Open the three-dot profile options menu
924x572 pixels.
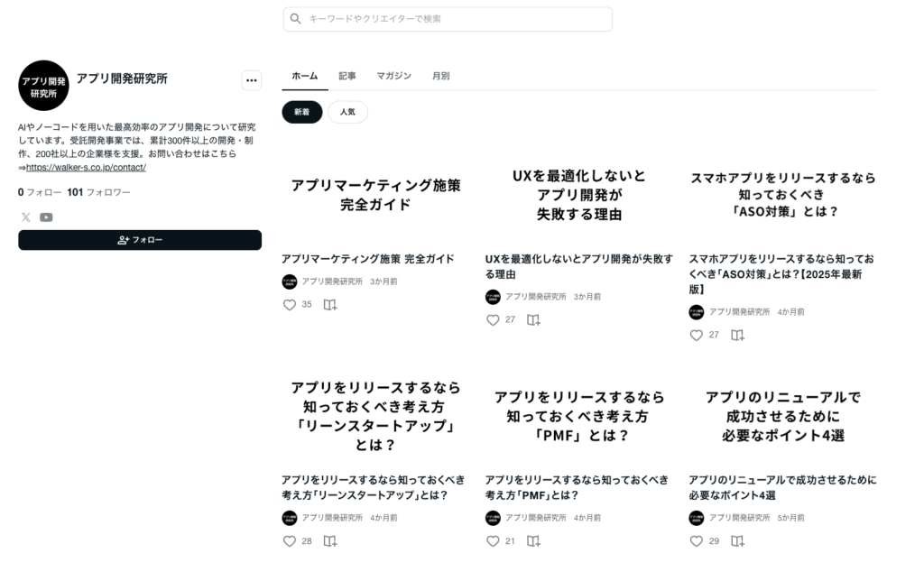click(252, 80)
